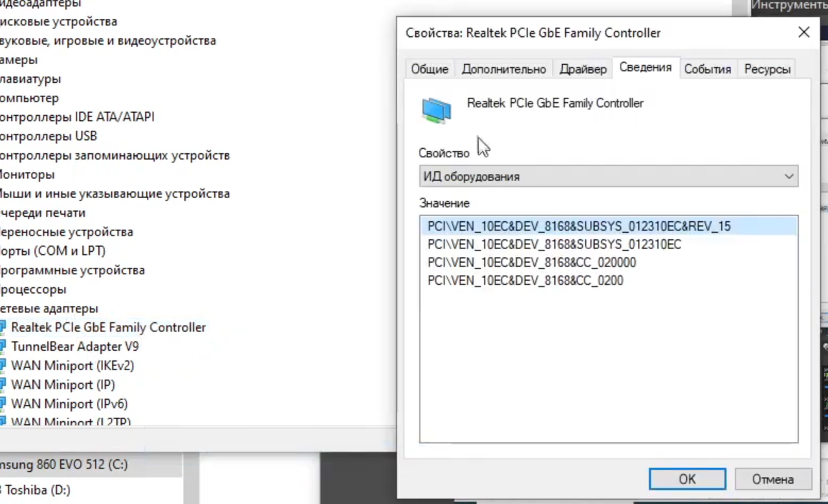Switch to the События tab

tap(707, 69)
